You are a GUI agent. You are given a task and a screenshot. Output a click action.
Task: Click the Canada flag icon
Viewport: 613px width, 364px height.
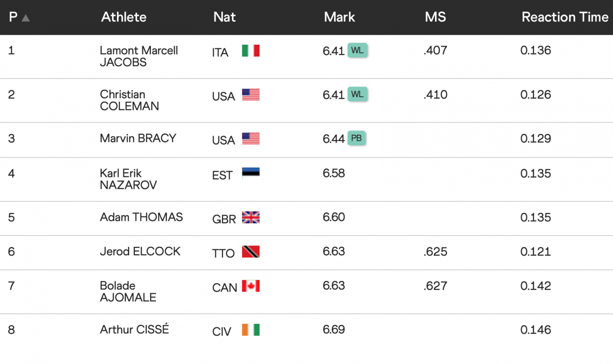tap(251, 286)
